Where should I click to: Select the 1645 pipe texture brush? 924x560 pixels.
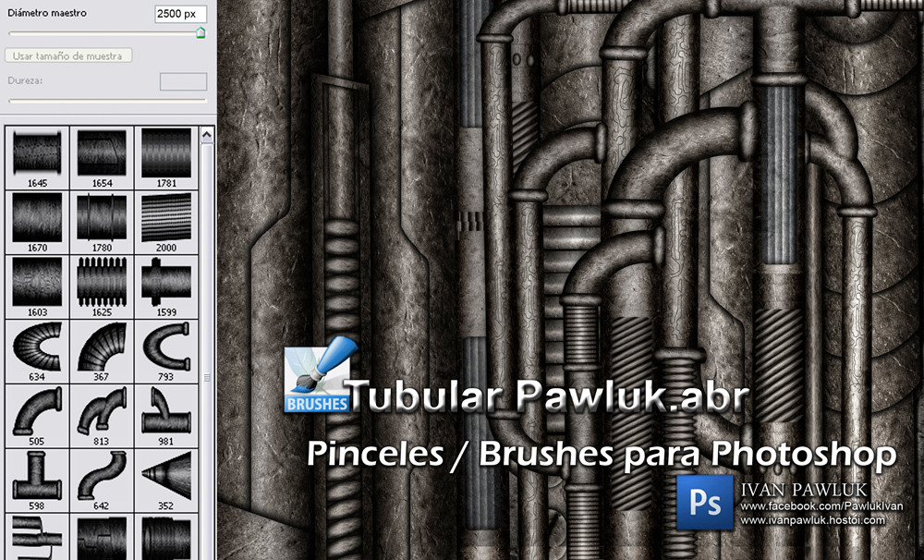(x=37, y=157)
